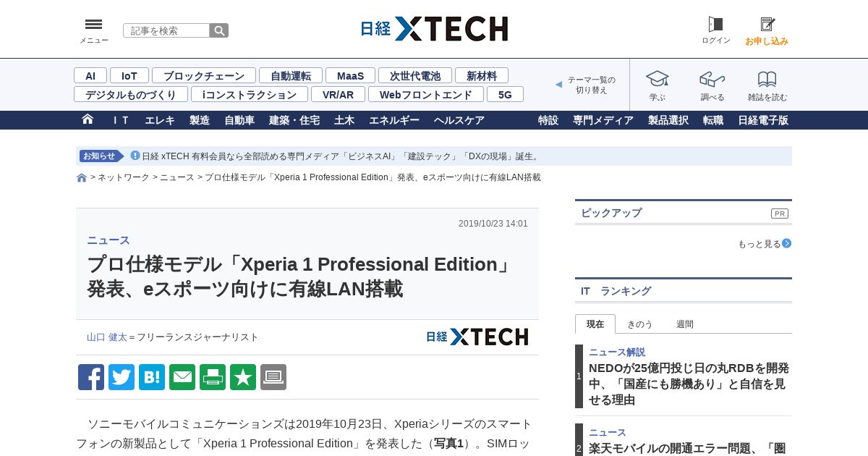Open the 建築・住宅 navigation menu
Image resolution: width=868 pixels, height=456 pixels.
(294, 120)
